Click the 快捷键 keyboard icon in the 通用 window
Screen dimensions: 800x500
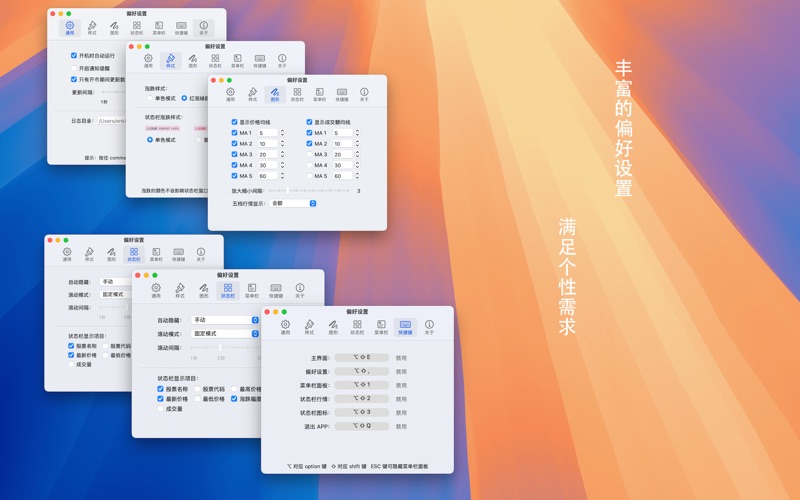point(181,27)
